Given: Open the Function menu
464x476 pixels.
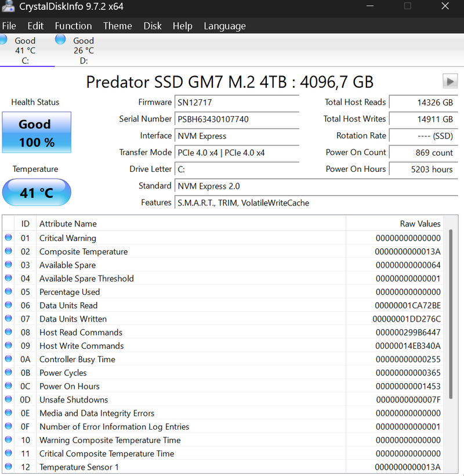Looking at the screenshot, I should [74, 26].
